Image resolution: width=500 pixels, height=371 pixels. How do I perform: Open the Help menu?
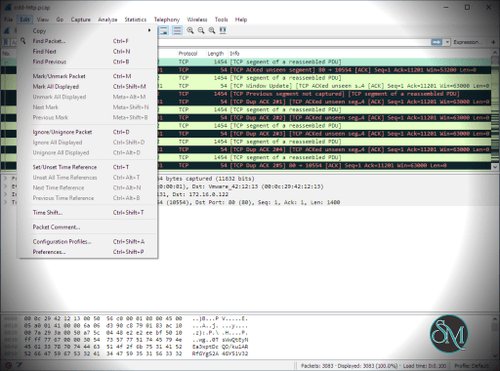click(x=241, y=19)
